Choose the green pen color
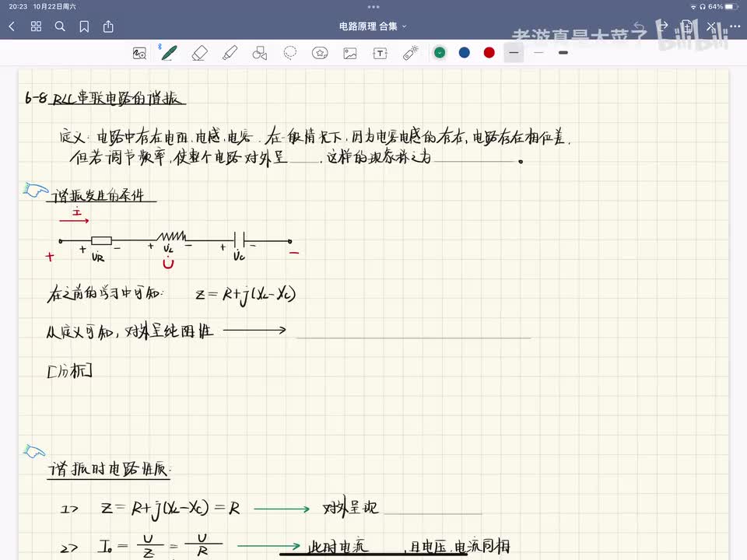 pyautogui.click(x=440, y=53)
